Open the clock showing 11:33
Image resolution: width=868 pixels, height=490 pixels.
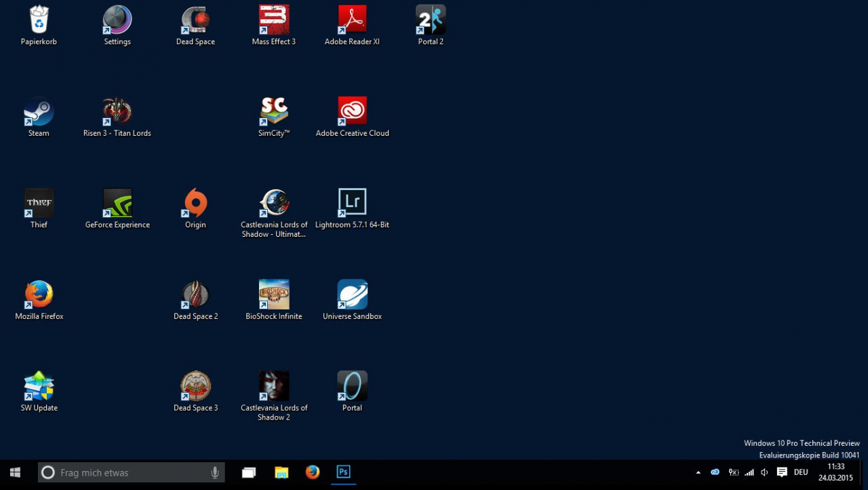click(x=835, y=472)
